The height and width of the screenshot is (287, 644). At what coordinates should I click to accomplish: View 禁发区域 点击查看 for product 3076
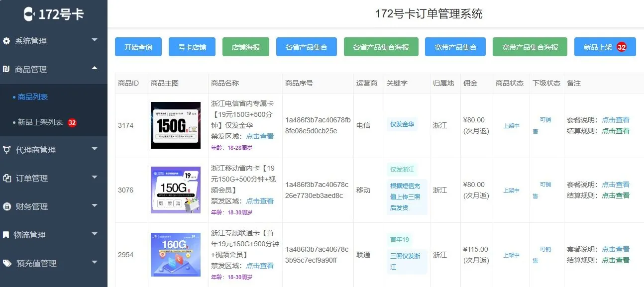260,201
